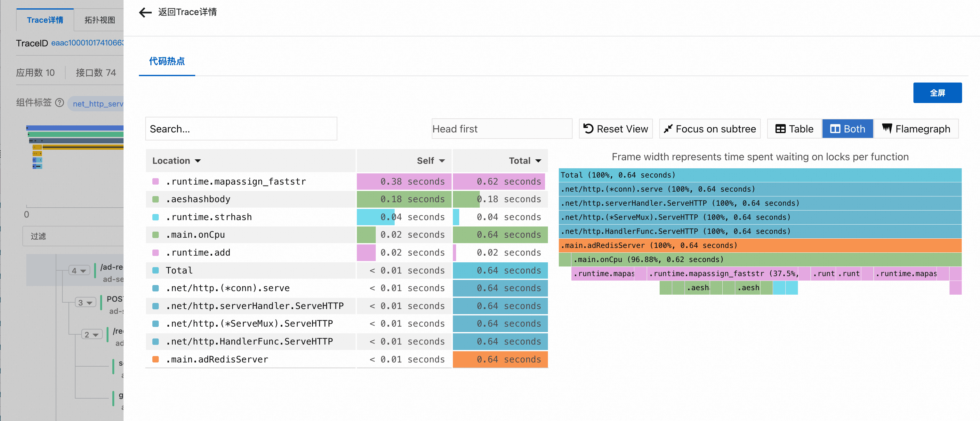This screenshot has width=980, height=421.
Task: Sort table by Total column arrow
Action: pos(538,161)
